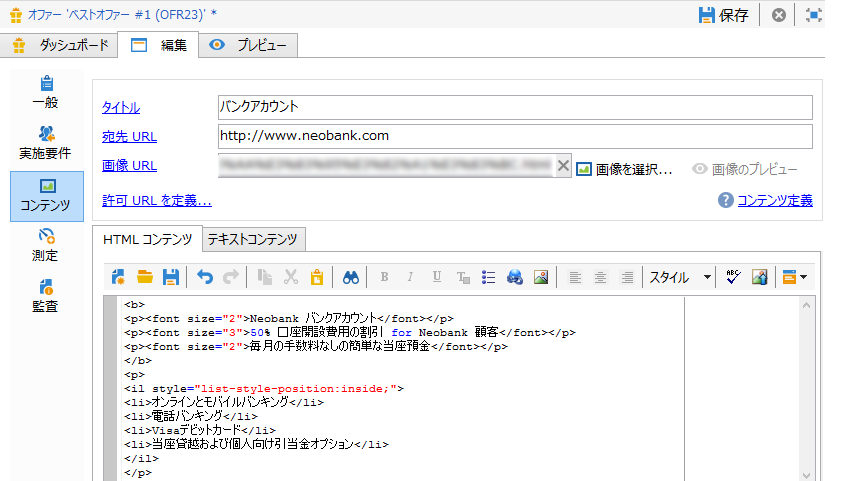
Task: Click the font color icon
Action: tap(463, 277)
